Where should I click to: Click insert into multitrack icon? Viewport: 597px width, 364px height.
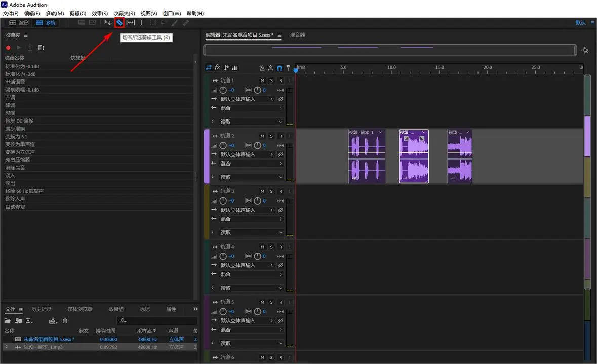pos(53,321)
